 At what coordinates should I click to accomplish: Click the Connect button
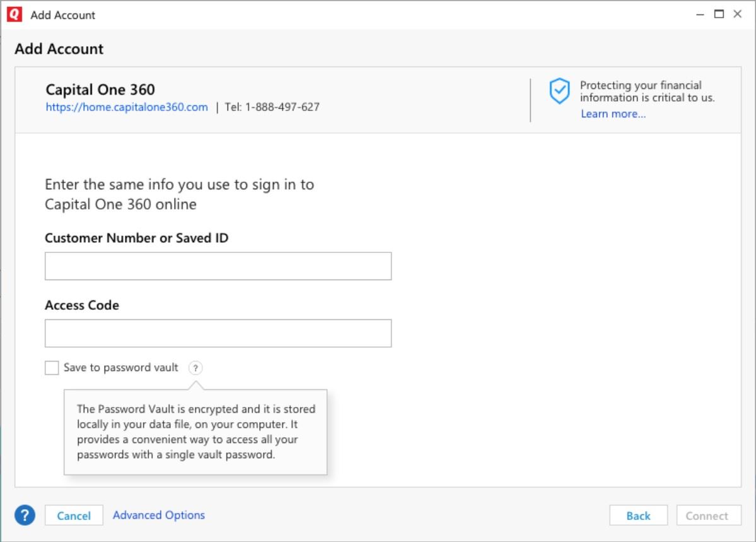tap(706, 515)
